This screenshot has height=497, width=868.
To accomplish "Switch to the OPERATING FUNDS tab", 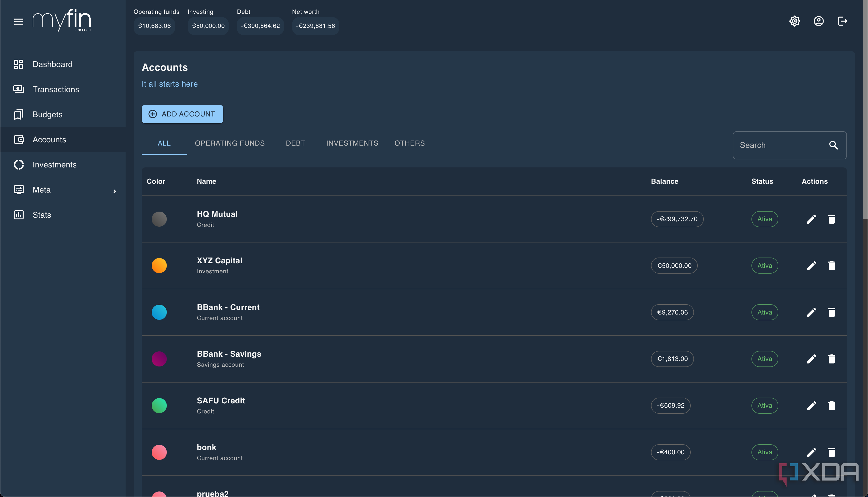I will pos(230,143).
